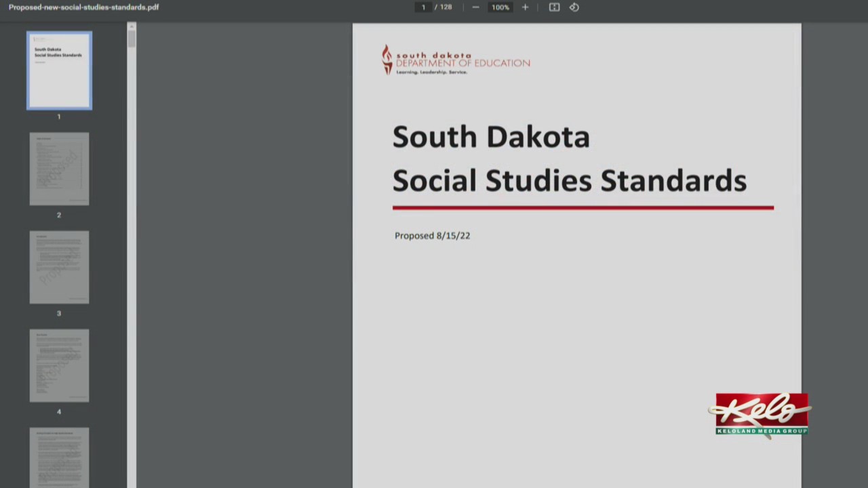The image size is (868, 488).
Task: Click the 'South Dakota' heading text
Action: tap(491, 136)
